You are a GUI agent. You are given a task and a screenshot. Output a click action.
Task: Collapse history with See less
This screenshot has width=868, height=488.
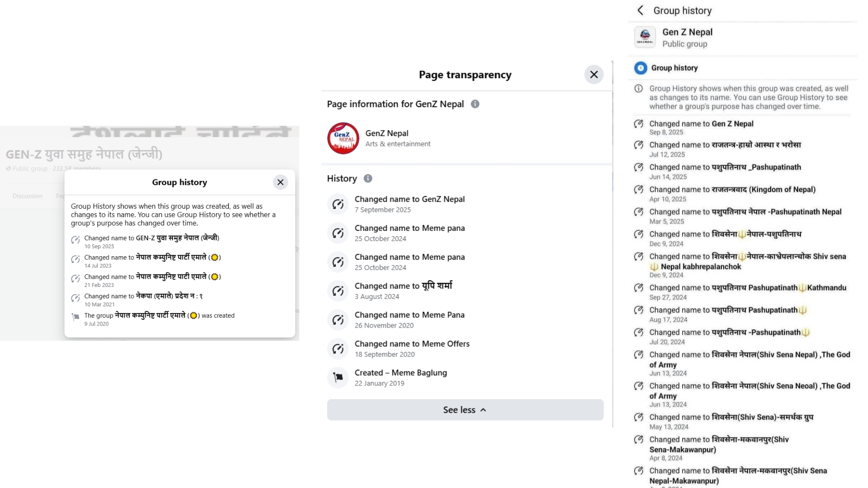click(465, 410)
